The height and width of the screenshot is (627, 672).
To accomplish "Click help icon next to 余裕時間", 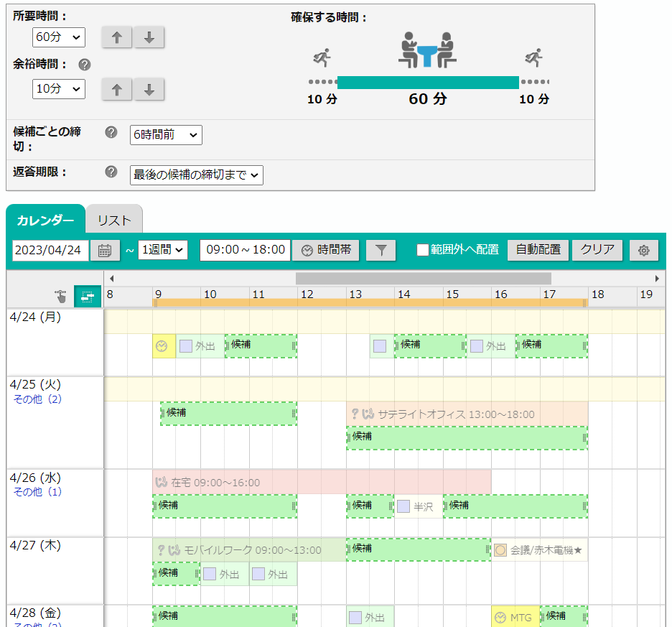I will click(85, 65).
